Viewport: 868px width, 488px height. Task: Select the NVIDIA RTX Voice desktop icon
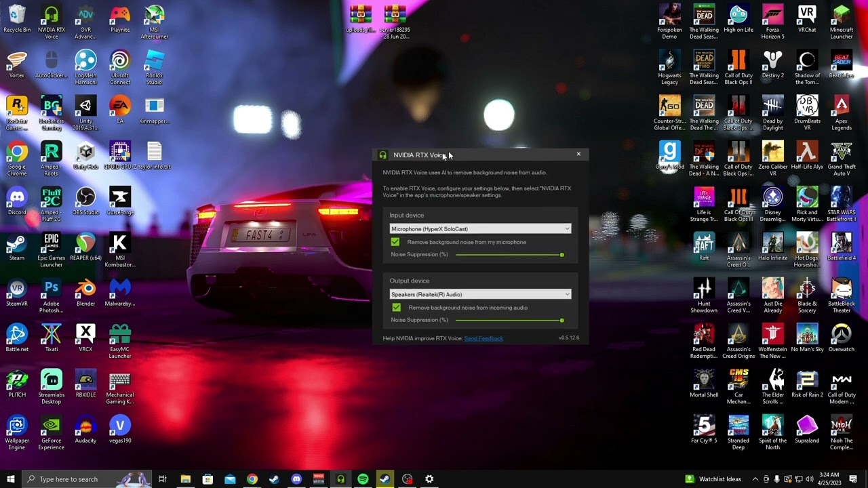click(52, 22)
